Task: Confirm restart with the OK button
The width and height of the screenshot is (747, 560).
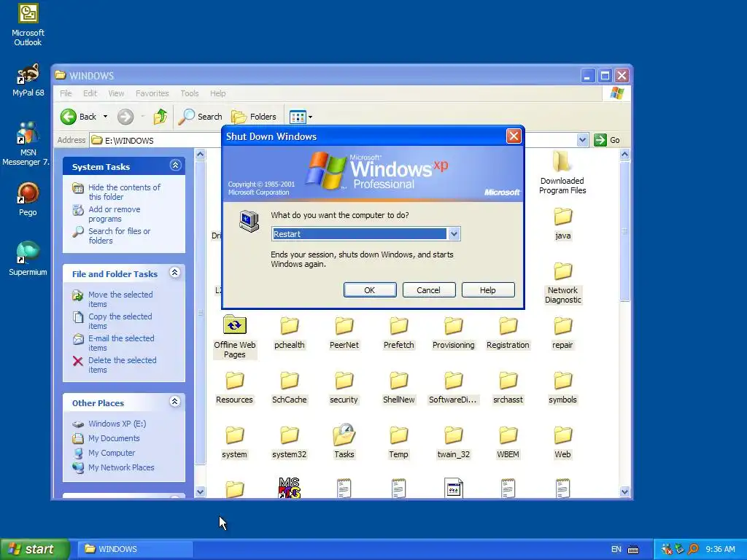Action: coord(370,290)
